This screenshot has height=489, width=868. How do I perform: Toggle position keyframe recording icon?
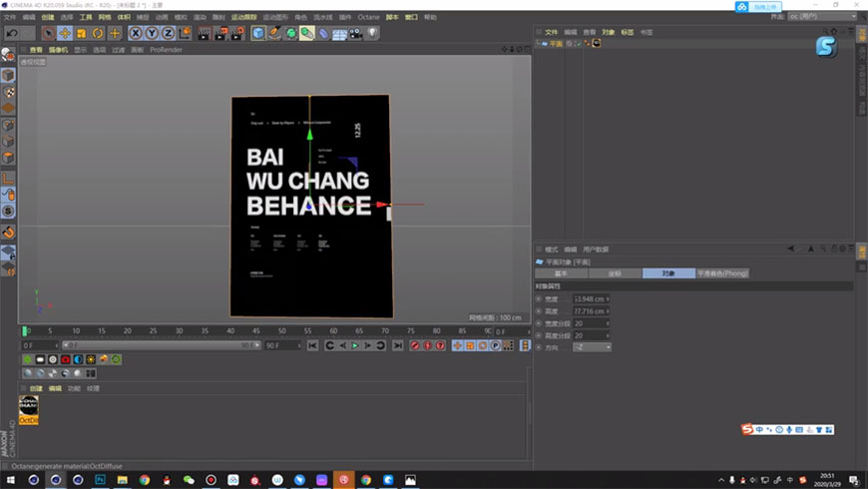(457, 345)
